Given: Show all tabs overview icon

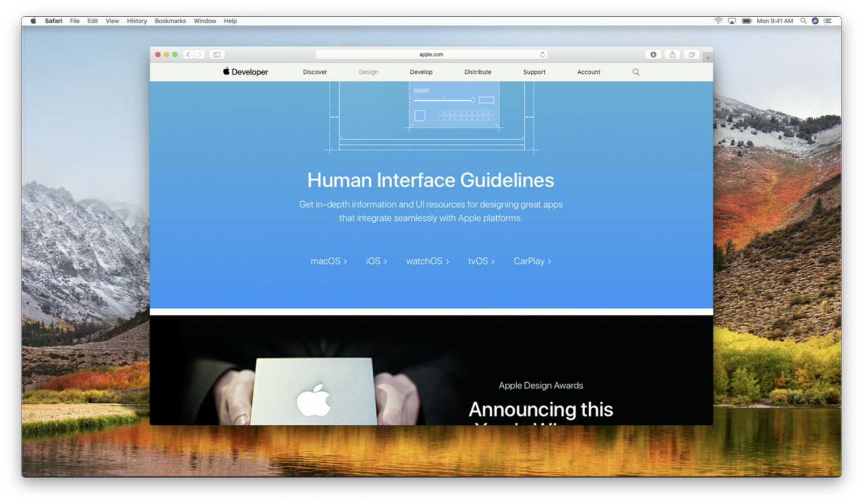Looking at the screenshot, I should (x=691, y=54).
